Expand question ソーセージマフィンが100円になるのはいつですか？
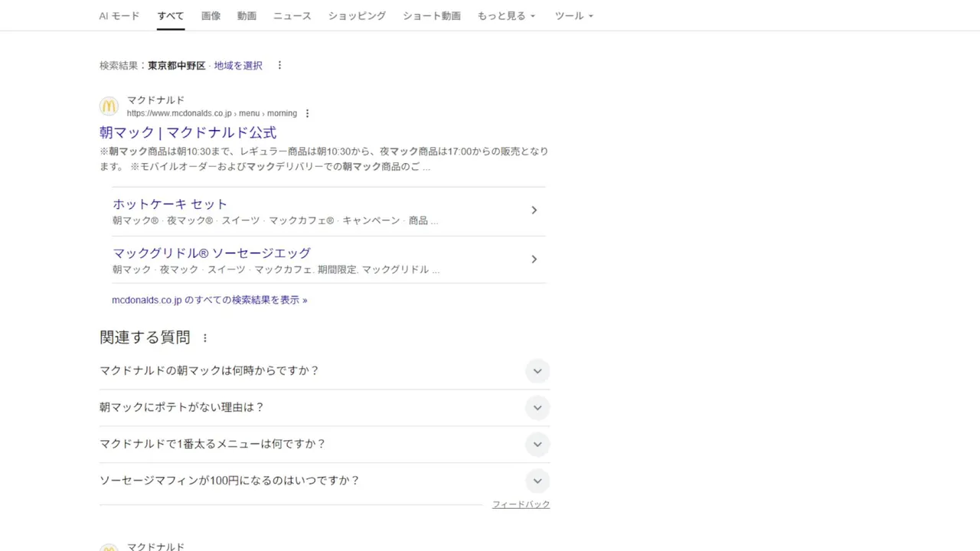 click(x=325, y=481)
